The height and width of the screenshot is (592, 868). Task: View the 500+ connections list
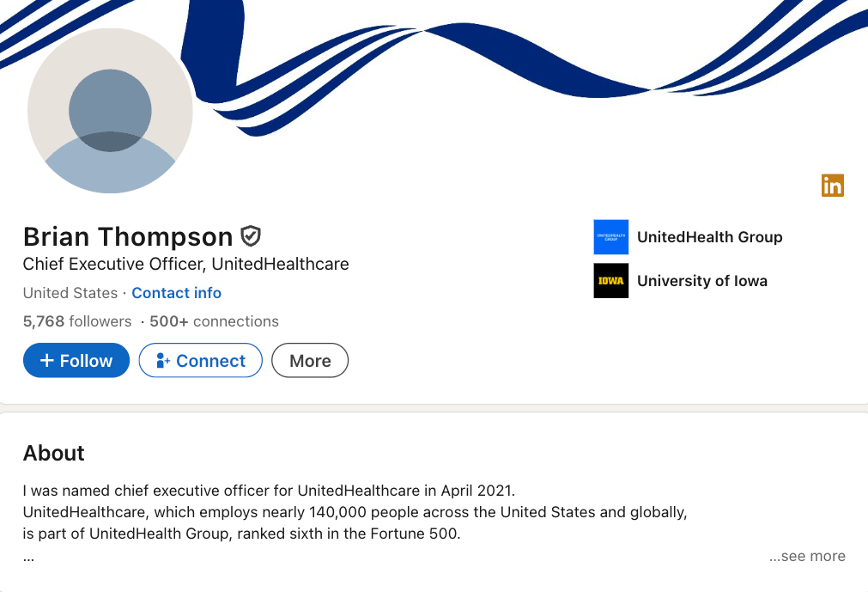(215, 321)
